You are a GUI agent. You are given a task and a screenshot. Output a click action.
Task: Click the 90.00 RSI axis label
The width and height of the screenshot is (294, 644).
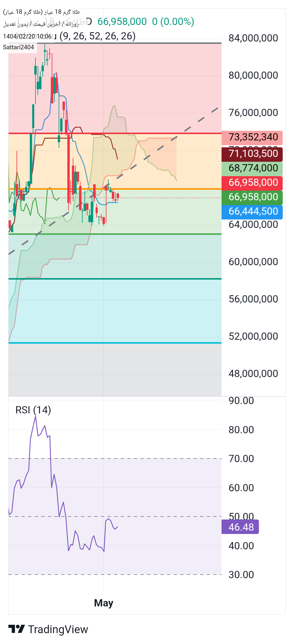(241, 401)
